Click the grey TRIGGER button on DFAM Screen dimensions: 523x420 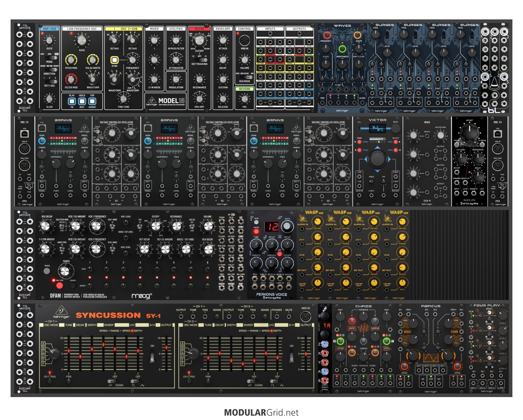pyautogui.click(x=47, y=271)
